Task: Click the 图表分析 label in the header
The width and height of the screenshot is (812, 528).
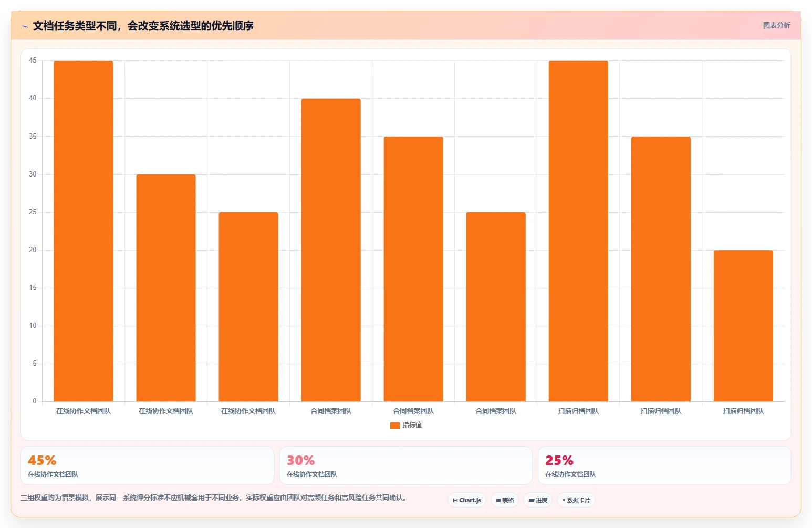Action: click(776, 25)
